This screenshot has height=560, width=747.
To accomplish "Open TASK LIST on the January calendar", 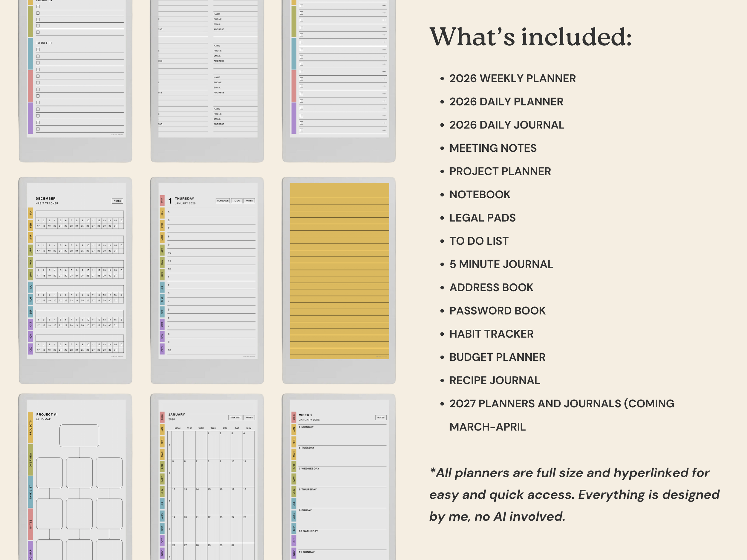I will (235, 418).
